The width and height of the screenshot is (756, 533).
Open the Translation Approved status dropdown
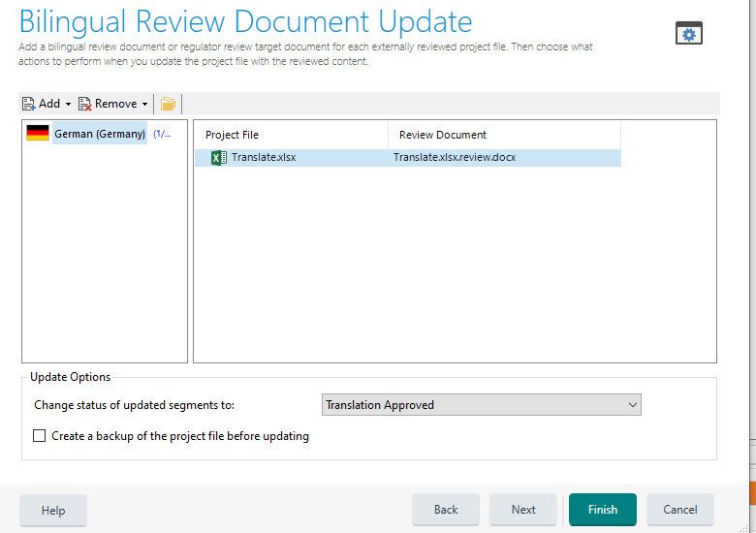481,405
